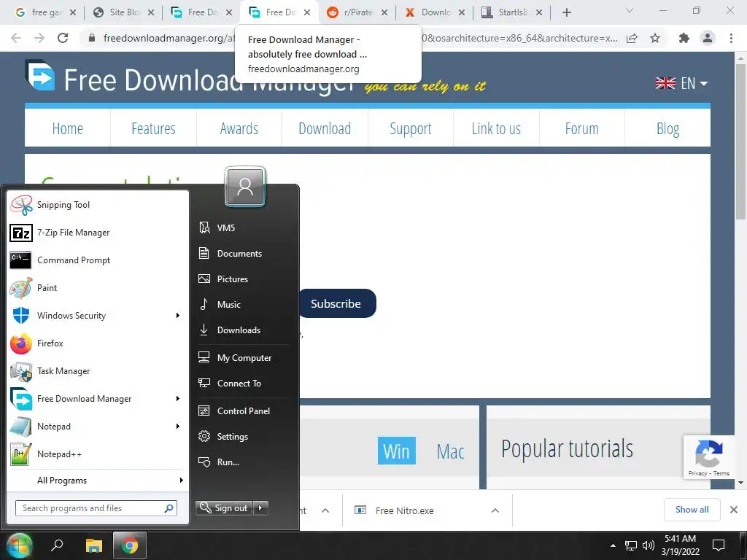The image size is (747, 560).
Task: Launch Paint from Start menu
Action: point(98,288)
